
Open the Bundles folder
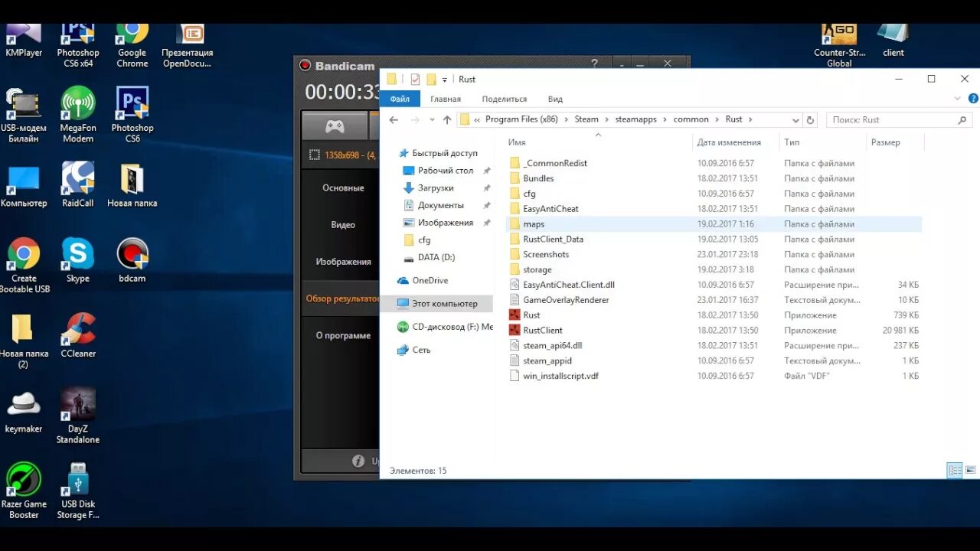(538, 178)
